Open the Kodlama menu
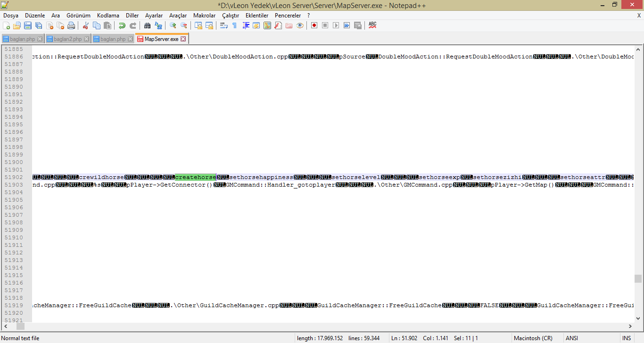This screenshot has height=343, width=644. click(108, 16)
